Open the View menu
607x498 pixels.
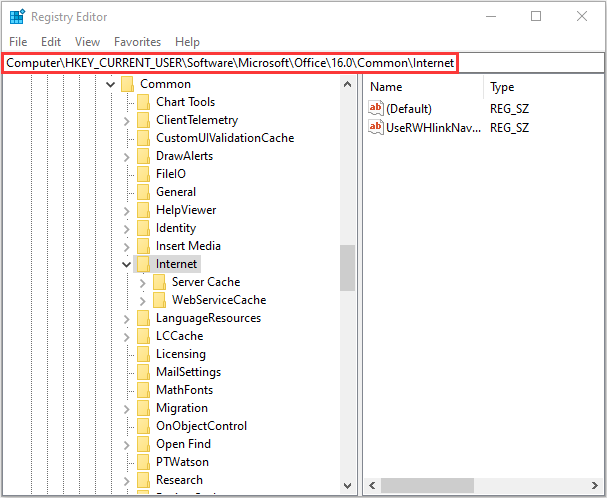(x=87, y=42)
